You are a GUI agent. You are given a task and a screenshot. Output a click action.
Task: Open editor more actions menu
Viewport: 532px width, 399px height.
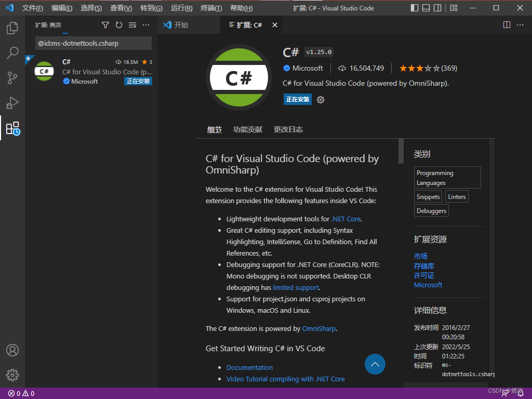point(520,25)
